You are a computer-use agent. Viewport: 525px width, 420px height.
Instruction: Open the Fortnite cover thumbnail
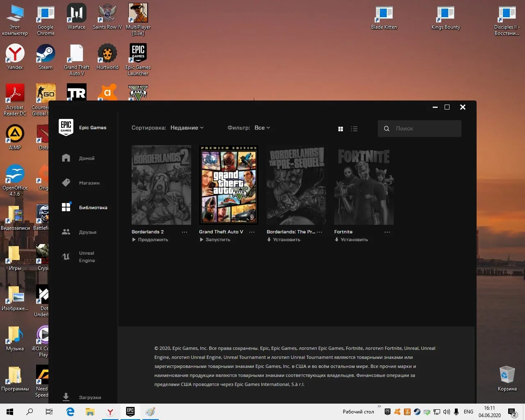point(364,185)
